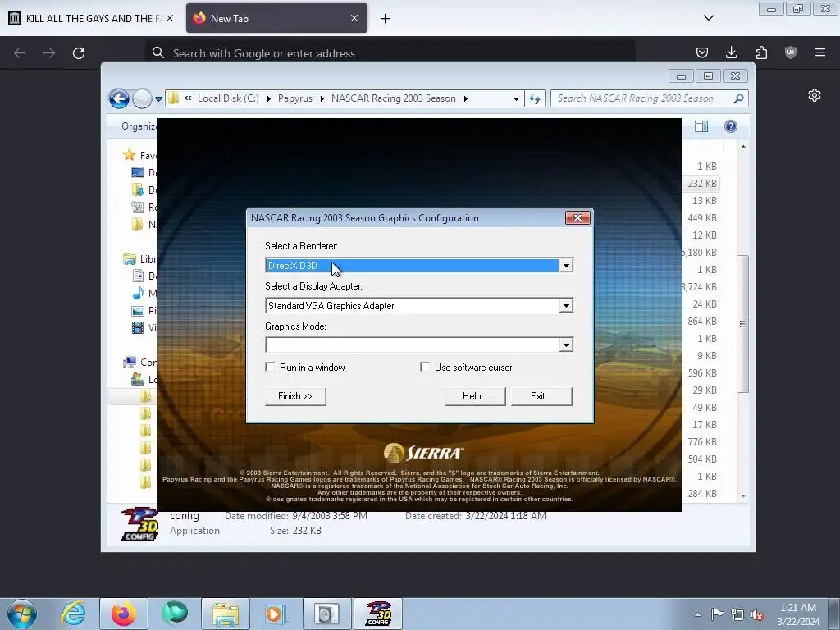Click NASCAR Racing 2003 Season breadcrumb segment

pyautogui.click(x=393, y=98)
